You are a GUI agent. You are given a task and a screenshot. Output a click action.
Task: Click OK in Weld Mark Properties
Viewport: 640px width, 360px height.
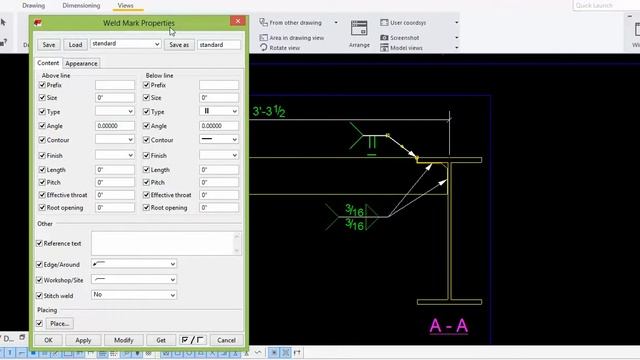tap(48, 340)
